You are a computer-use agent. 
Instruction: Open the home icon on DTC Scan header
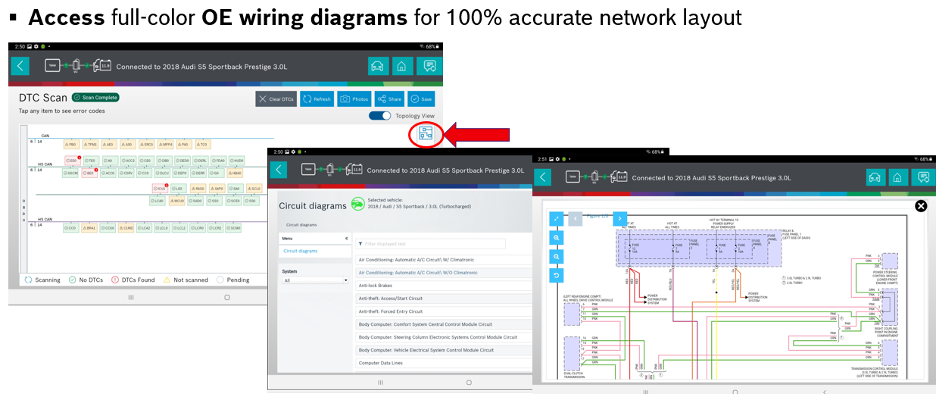pos(402,66)
